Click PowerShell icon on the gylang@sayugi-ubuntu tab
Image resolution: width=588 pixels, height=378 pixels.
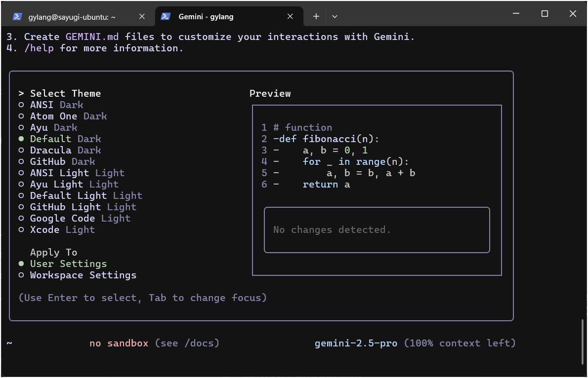tap(17, 16)
